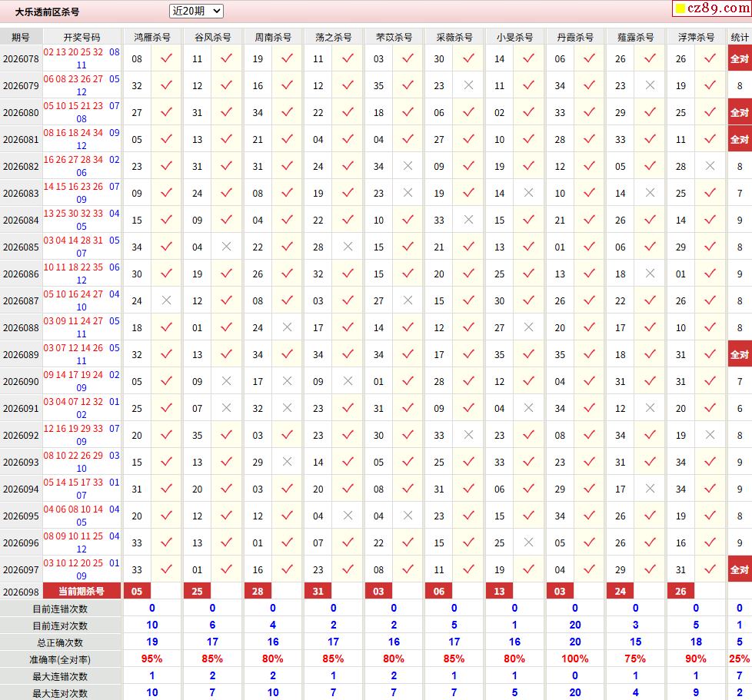Click red number 24 in the 2026098 row
752x700 pixels.
(x=620, y=591)
